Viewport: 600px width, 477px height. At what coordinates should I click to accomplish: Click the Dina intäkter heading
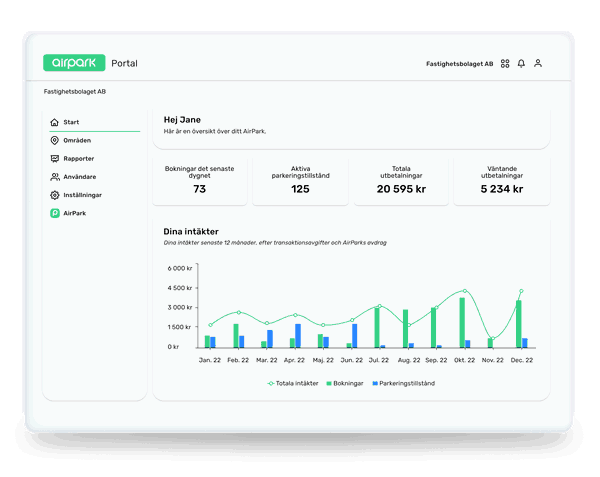[x=191, y=231]
